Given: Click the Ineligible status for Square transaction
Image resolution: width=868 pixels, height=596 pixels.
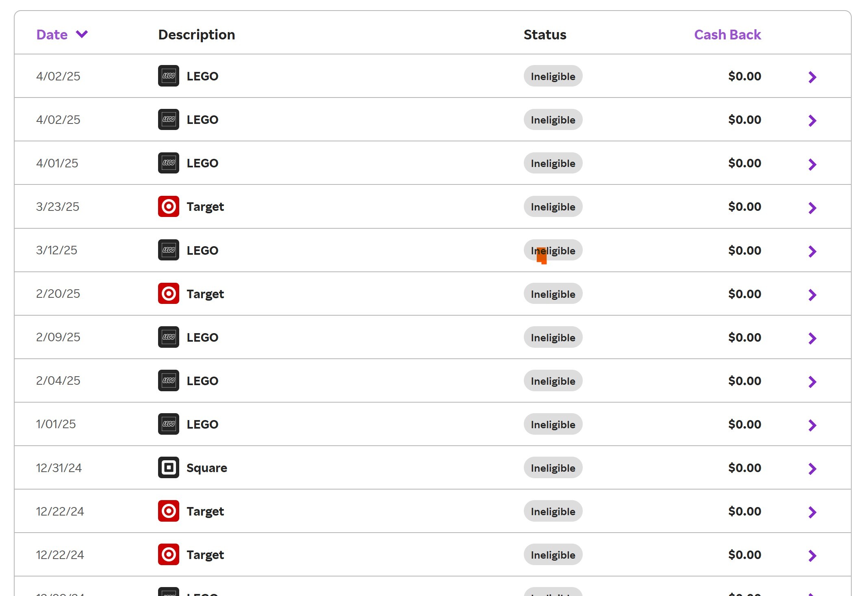Looking at the screenshot, I should (553, 468).
